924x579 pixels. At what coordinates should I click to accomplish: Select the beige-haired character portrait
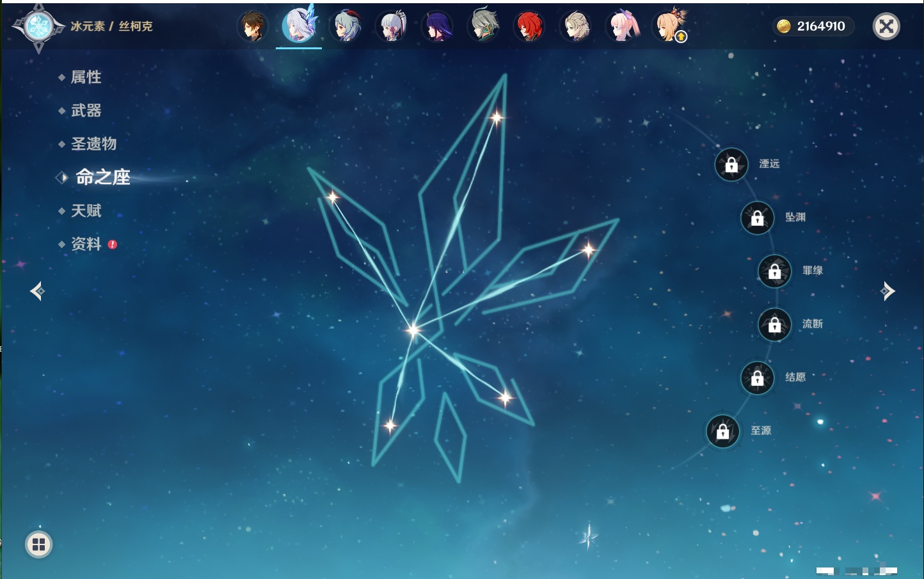tap(576, 26)
